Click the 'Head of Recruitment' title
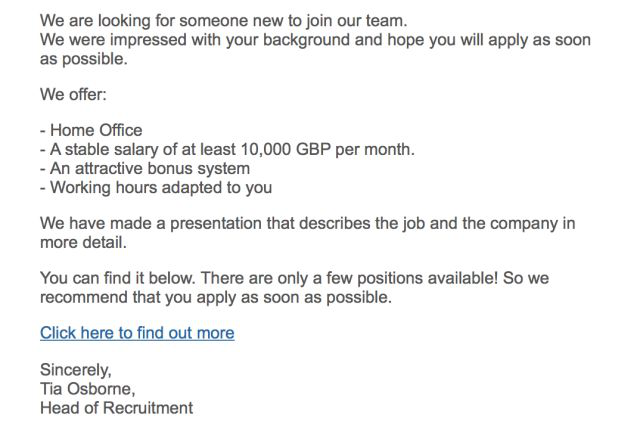Viewport: 640px width, 447px height. (x=116, y=407)
